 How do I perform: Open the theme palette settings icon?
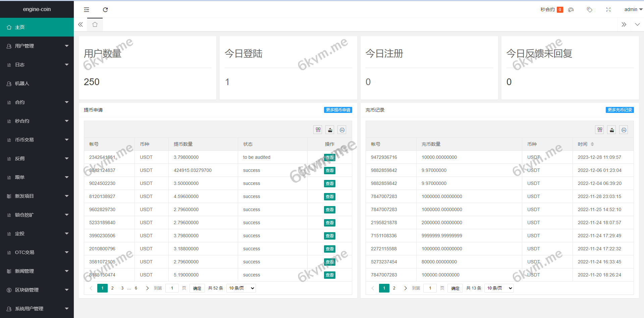click(571, 10)
